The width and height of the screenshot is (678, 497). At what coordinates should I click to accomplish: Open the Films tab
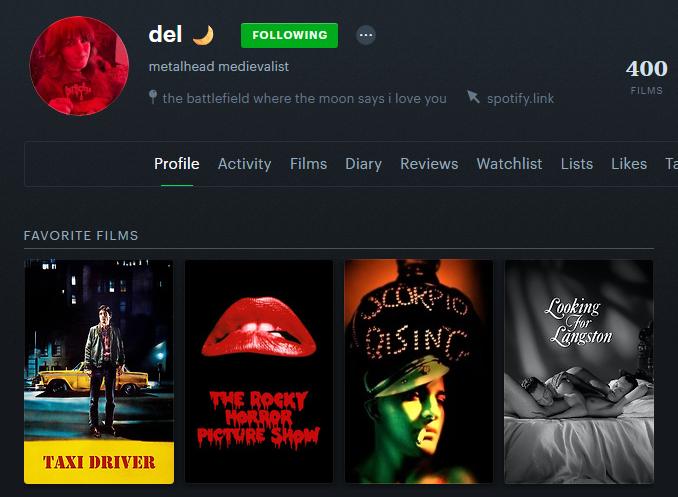point(308,164)
